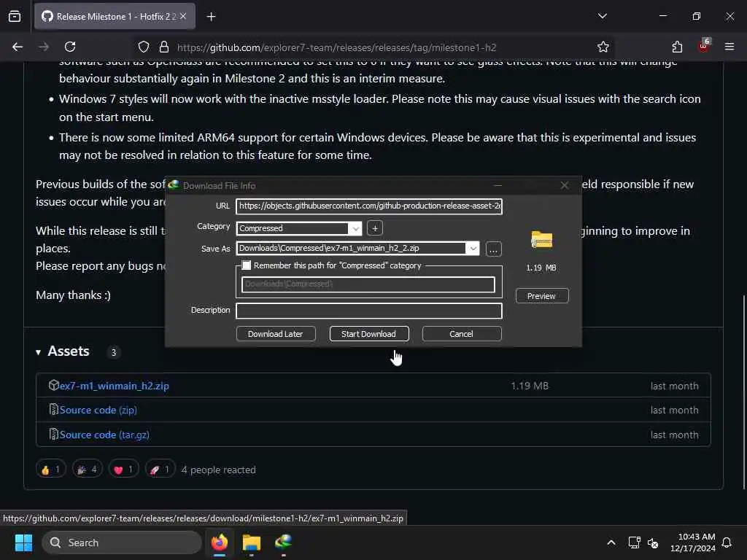
Task: Click the site security padlock icon
Action: click(x=164, y=47)
